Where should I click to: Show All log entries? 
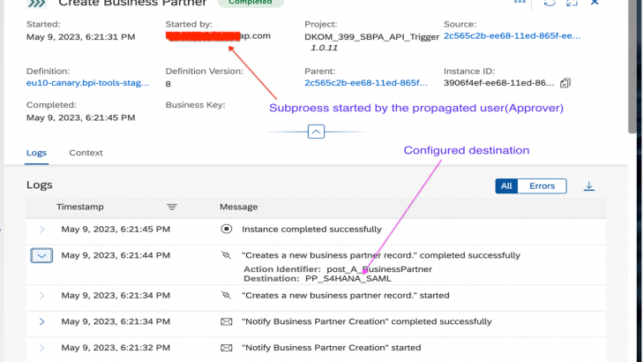pos(506,186)
